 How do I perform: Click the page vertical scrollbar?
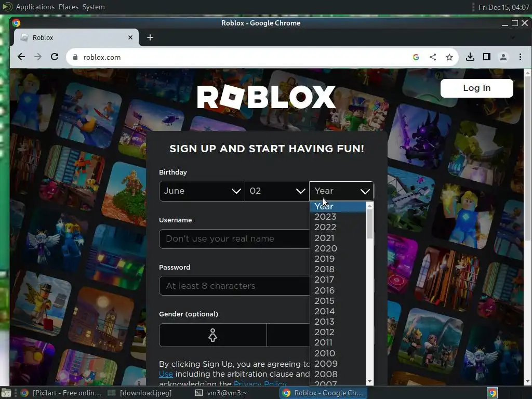coord(528,159)
